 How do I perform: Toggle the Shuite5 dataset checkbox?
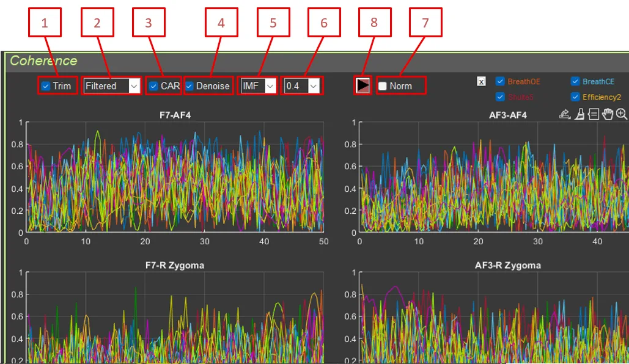point(500,96)
